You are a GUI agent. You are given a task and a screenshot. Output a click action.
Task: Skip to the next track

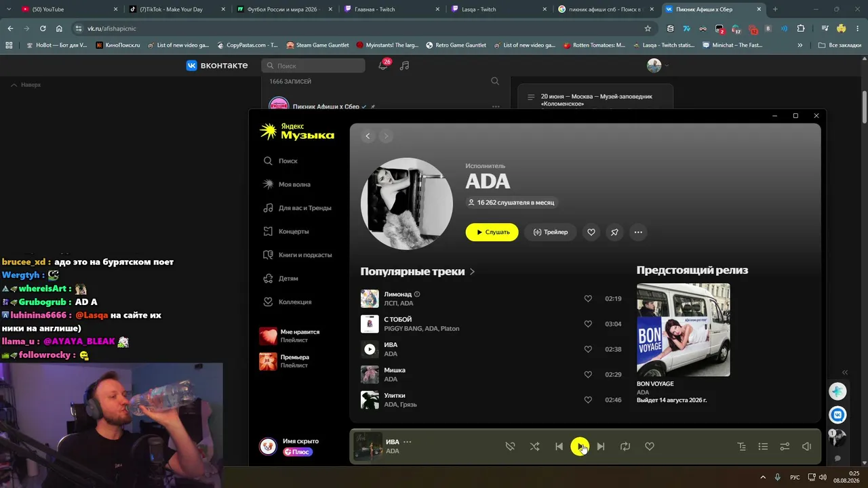coord(601,447)
